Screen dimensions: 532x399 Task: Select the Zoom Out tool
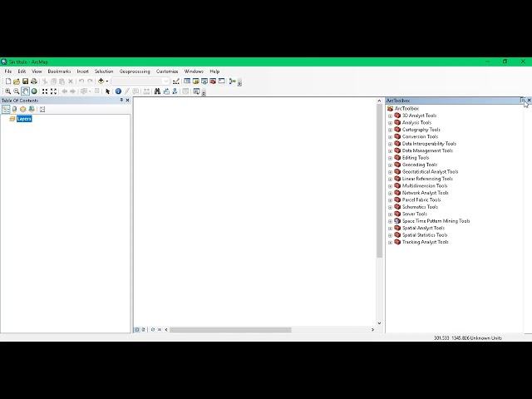pyautogui.click(x=17, y=91)
